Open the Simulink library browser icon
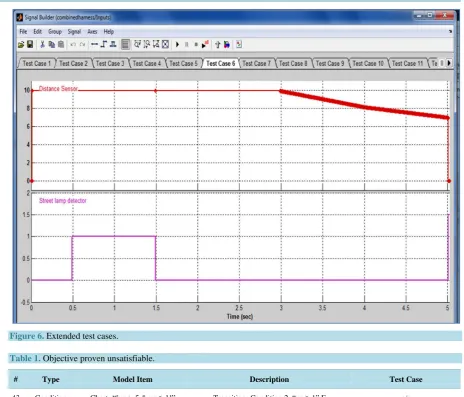Image resolution: width=464 pixels, height=397 pixels. tap(227, 44)
